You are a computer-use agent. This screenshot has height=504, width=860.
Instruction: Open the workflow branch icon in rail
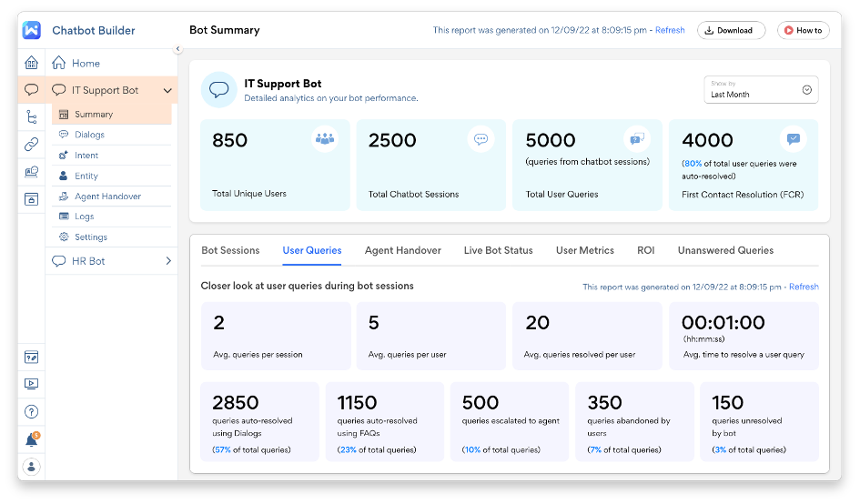tap(32, 116)
